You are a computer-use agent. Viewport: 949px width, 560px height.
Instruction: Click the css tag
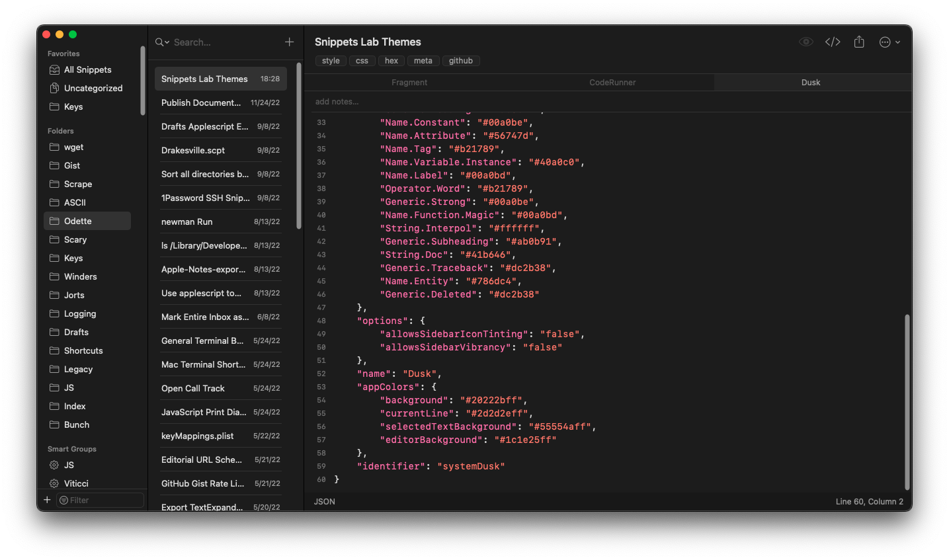tap(362, 61)
